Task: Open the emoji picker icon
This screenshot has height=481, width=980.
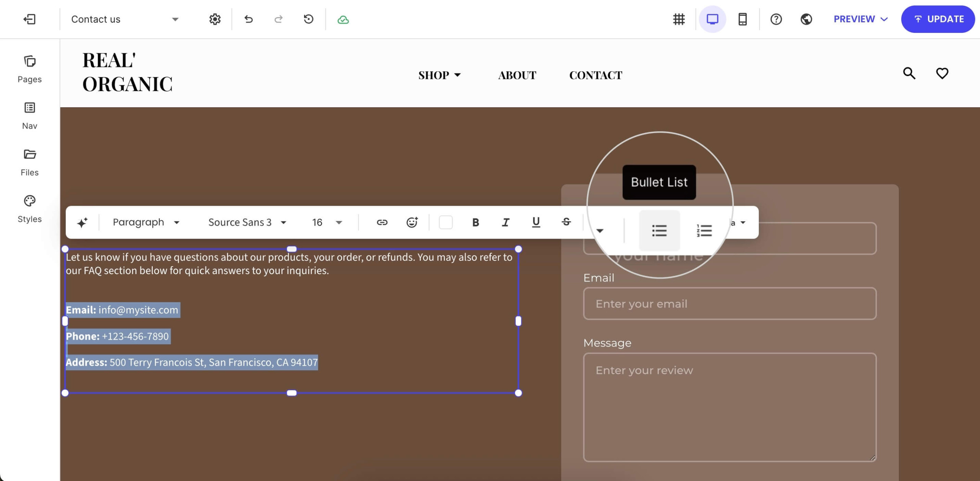Action: 412,223
